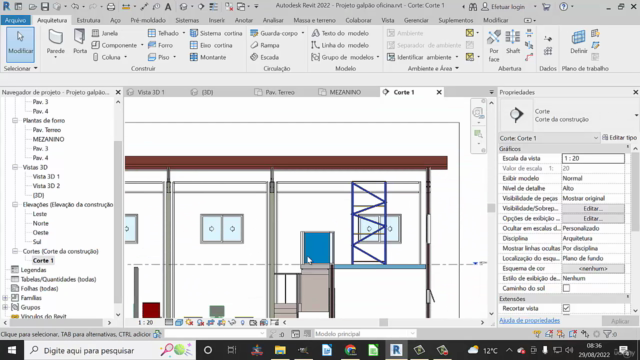Screen dimensions: 640x360
Task: Click Editar for Opções de exibição
Action: pyautogui.click(x=593, y=218)
